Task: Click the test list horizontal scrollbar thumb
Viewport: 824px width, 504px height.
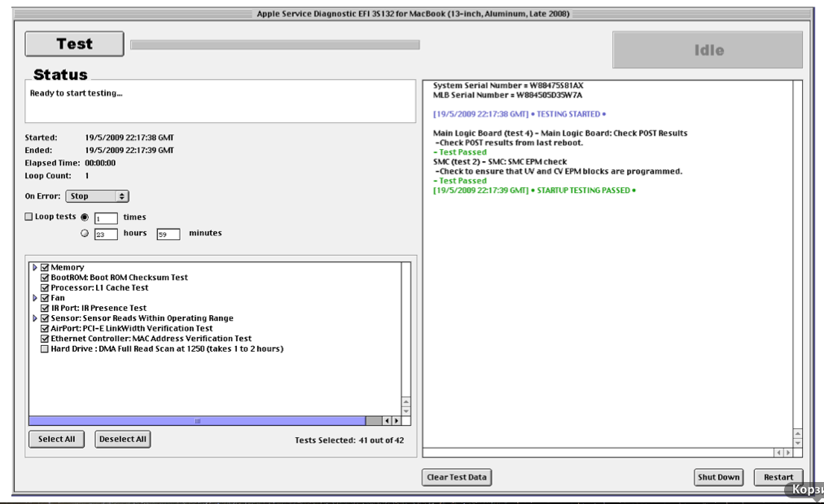Action: pyautogui.click(x=198, y=421)
